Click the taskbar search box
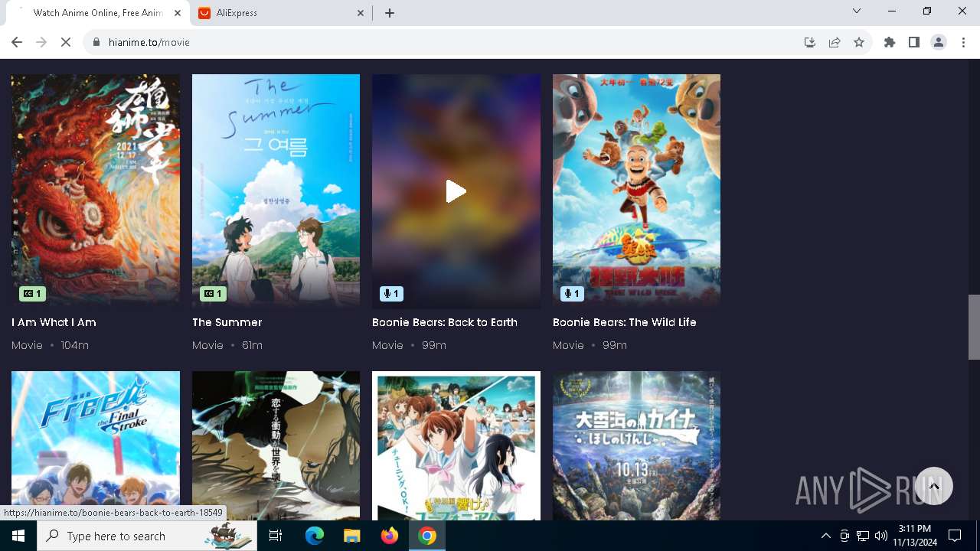 pyautogui.click(x=147, y=536)
